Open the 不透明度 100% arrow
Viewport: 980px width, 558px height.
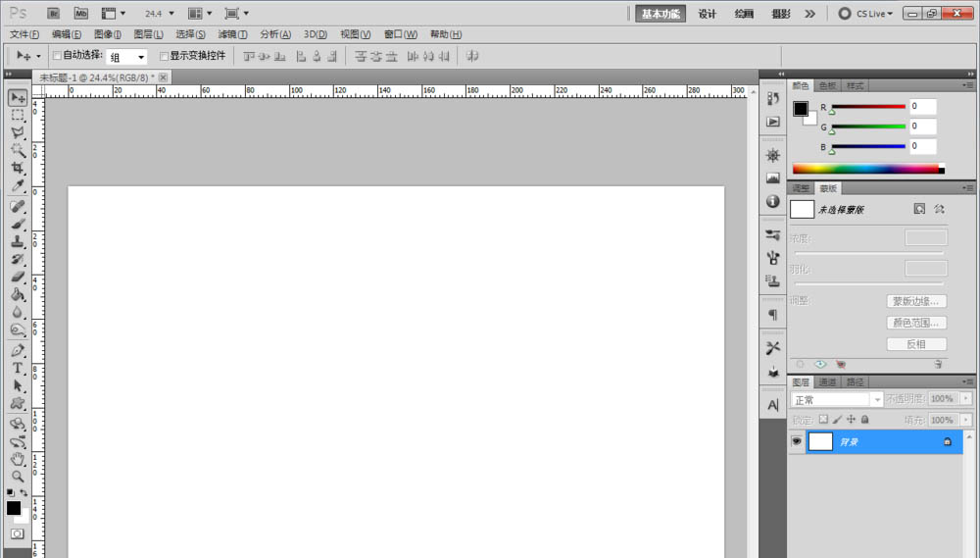[966, 398]
